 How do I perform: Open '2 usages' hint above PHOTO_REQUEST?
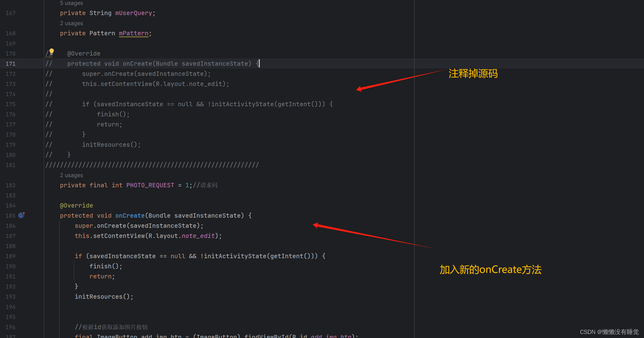[71, 175]
